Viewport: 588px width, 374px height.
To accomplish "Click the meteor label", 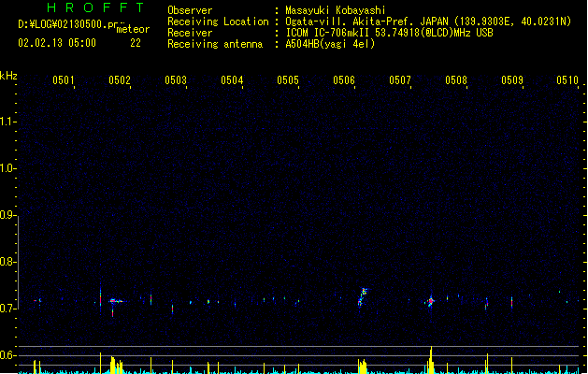I will click(133, 29).
